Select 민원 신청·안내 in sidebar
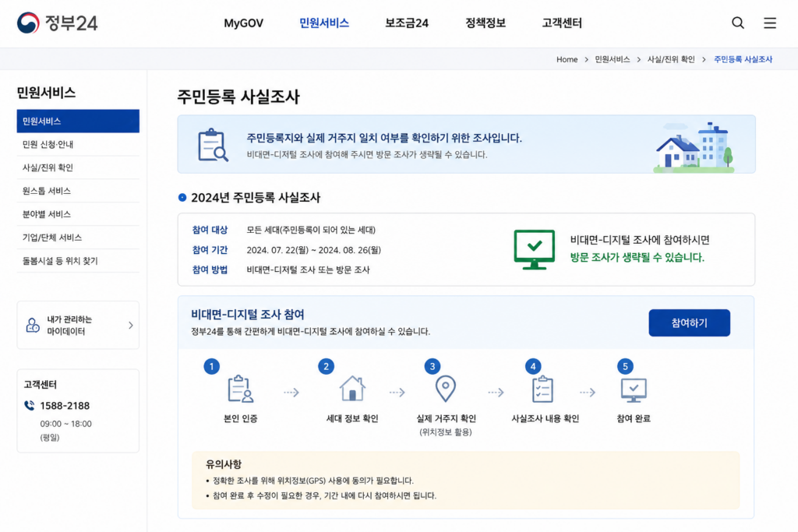This screenshot has width=798, height=532. tap(78, 144)
